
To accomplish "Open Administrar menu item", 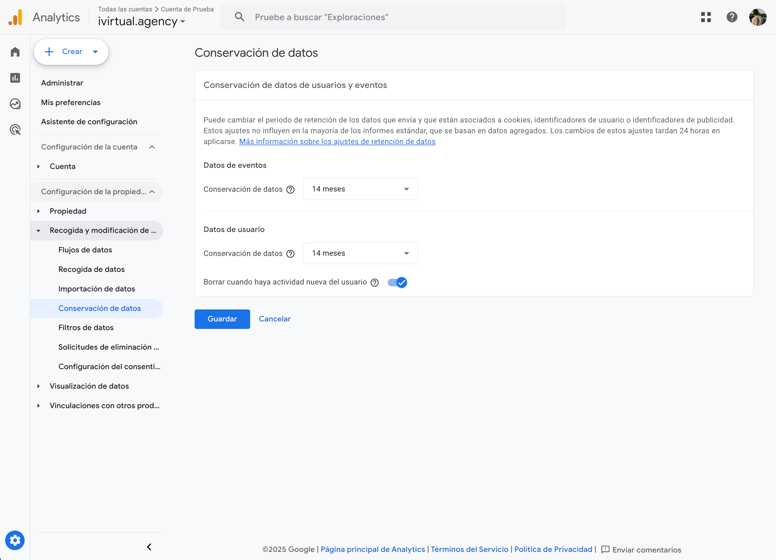I will pyautogui.click(x=62, y=83).
